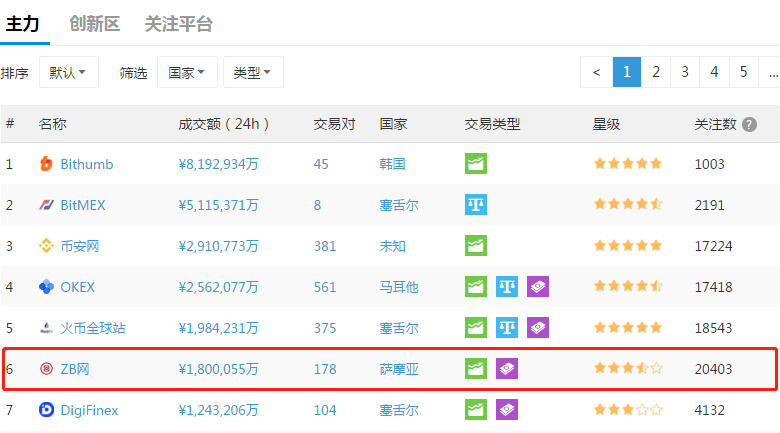The height and width of the screenshot is (433, 780).
Task: Click the ZB网 exchange logo icon
Action: click(46, 369)
